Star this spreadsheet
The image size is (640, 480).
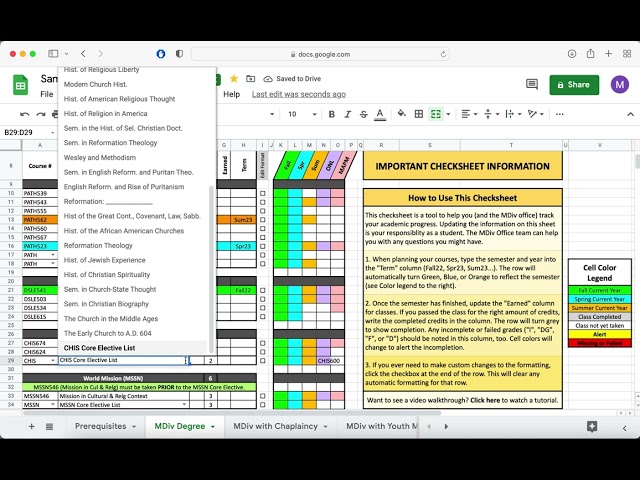click(234, 78)
